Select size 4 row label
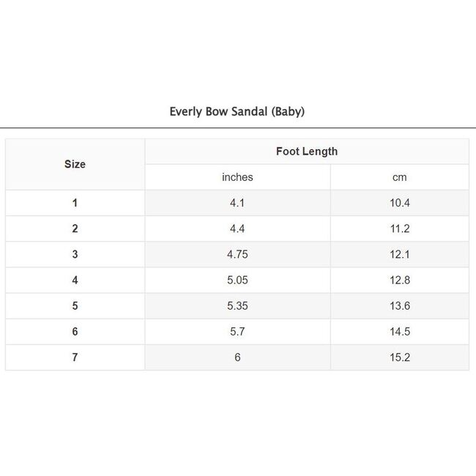 75,280
